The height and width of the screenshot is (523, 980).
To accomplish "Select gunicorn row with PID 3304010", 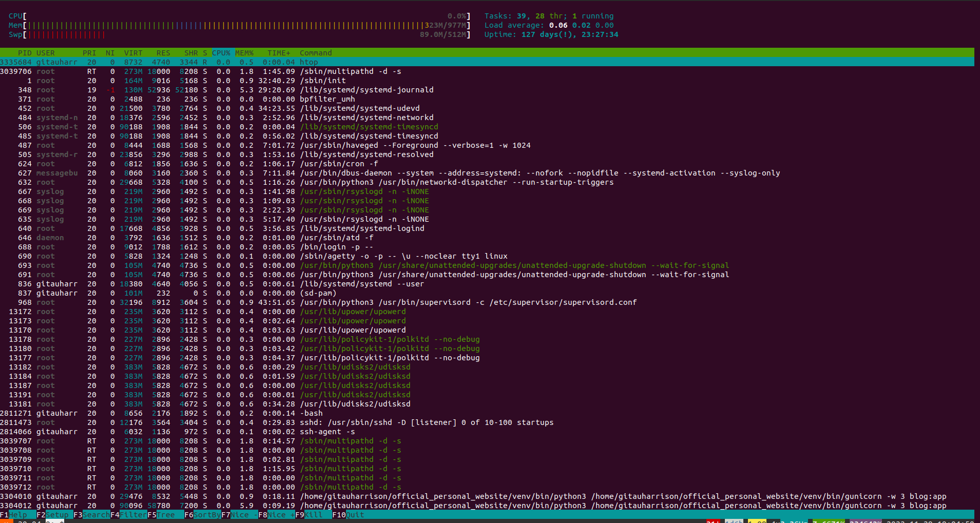I will pos(487,496).
